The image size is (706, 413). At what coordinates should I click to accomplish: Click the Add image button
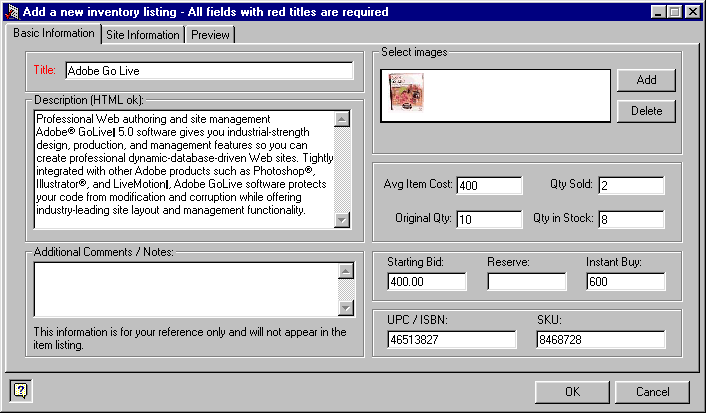[x=646, y=80]
